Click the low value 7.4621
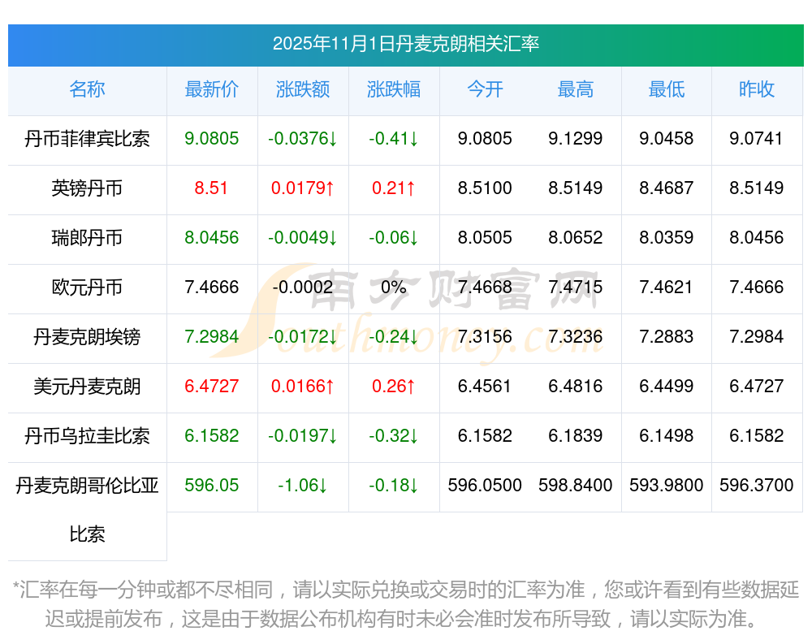The width and height of the screenshot is (812, 644). point(667,287)
